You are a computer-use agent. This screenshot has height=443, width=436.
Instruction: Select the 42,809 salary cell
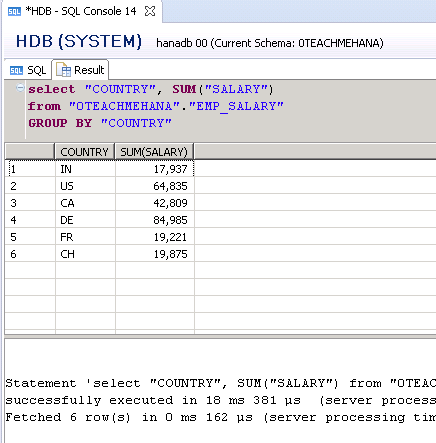[x=155, y=203]
